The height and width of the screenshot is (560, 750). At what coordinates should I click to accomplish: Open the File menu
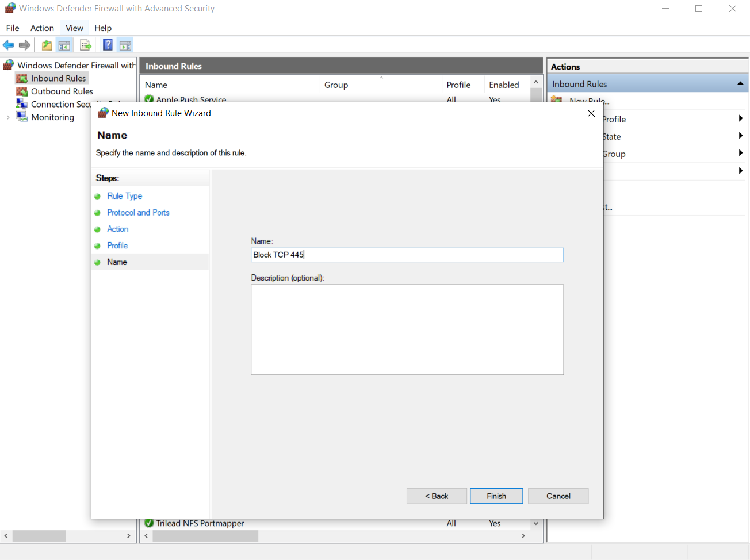[13, 28]
